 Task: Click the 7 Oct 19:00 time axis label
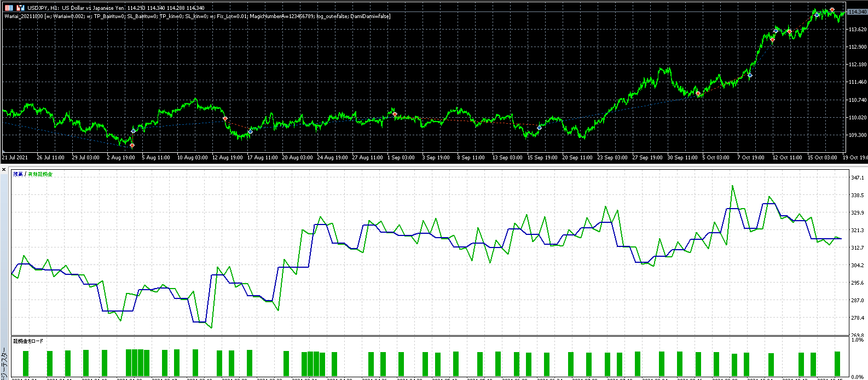(751, 158)
